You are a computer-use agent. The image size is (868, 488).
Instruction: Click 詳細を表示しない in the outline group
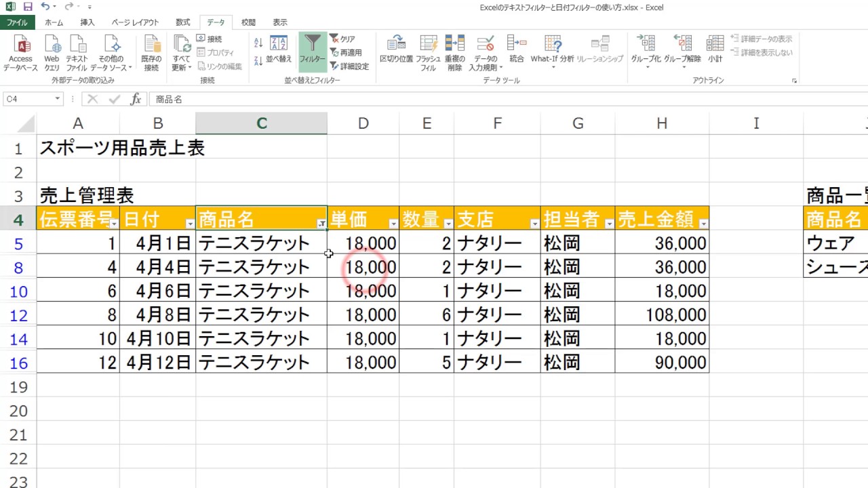(761, 53)
